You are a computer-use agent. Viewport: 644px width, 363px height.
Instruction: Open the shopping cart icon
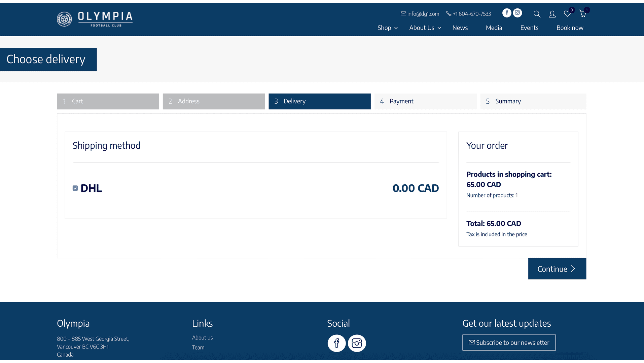[x=583, y=13]
